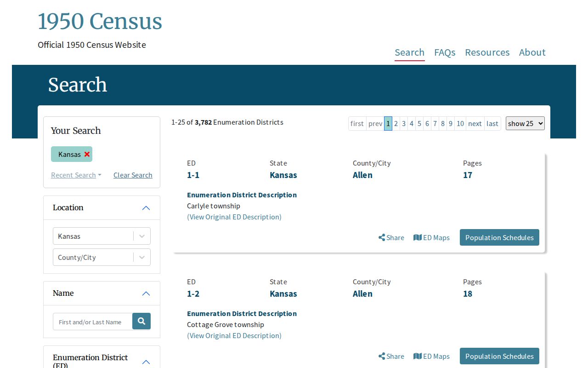Open ED Maps for Carlyle township

tap(431, 237)
